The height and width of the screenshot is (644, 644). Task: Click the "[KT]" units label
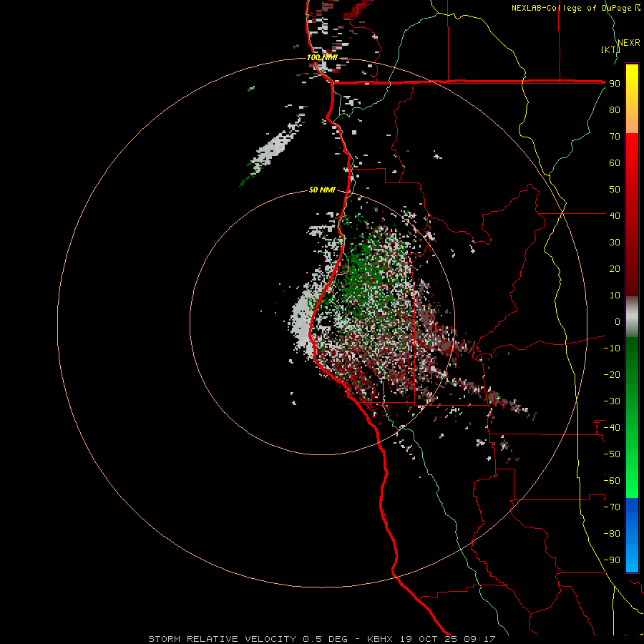(611, 49)
